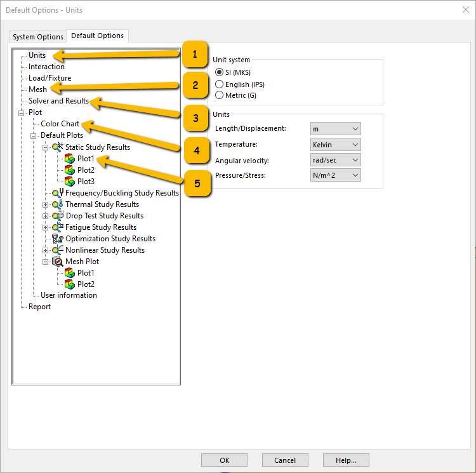The image size is (476, 473).
Task: Collapse the Plot tree node
Action: tap(21, 113)
